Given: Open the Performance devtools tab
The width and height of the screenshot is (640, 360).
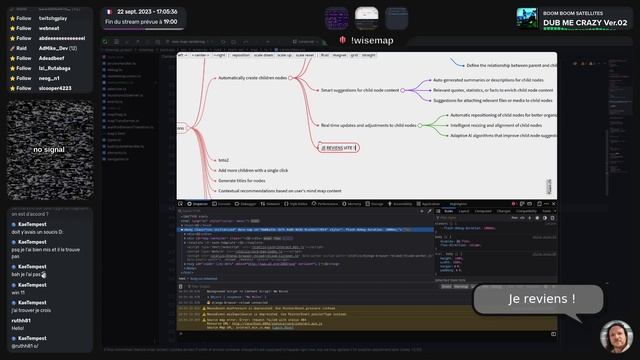Looking at the screenshot, I should pyautogui.click(x=325, y=204).
